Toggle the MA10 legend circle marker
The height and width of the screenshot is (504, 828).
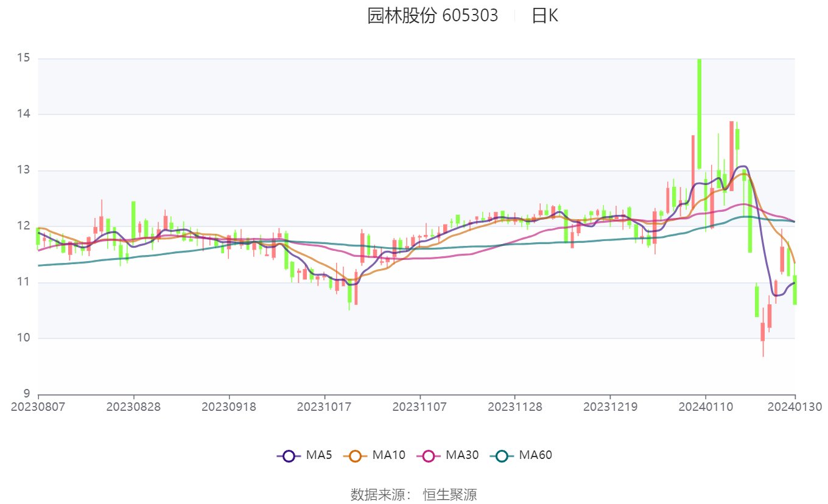pos(356,455)
